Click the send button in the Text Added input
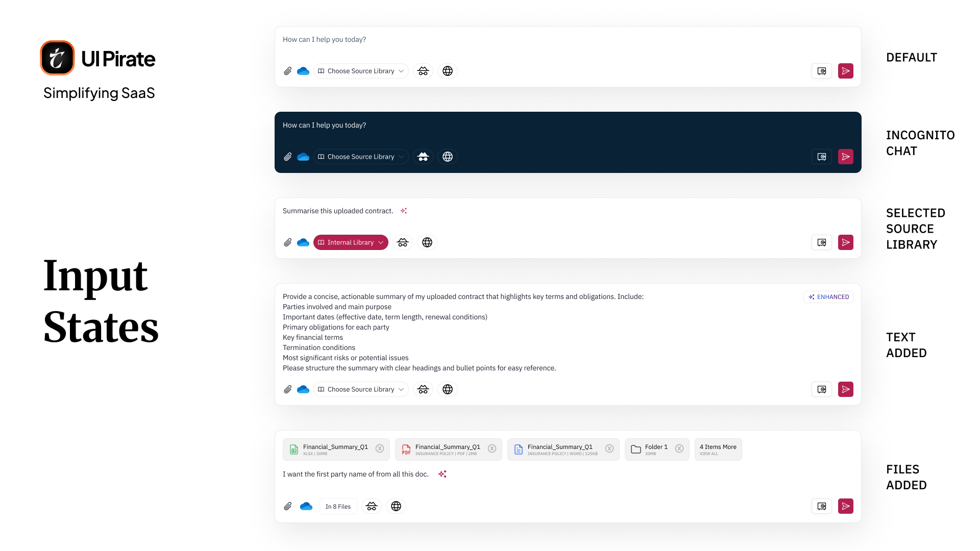This screenshot has width=980, height=551. 846,389
